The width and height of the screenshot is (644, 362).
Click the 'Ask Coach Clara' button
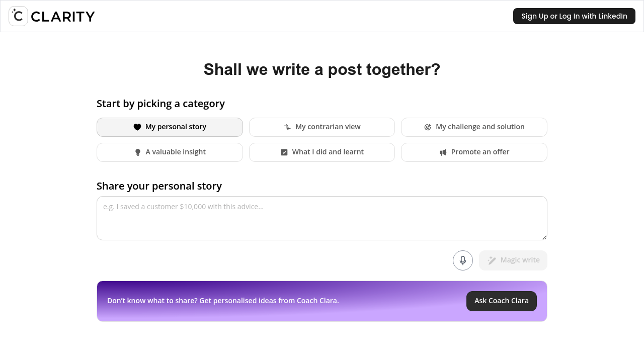(x=501, y=301)
